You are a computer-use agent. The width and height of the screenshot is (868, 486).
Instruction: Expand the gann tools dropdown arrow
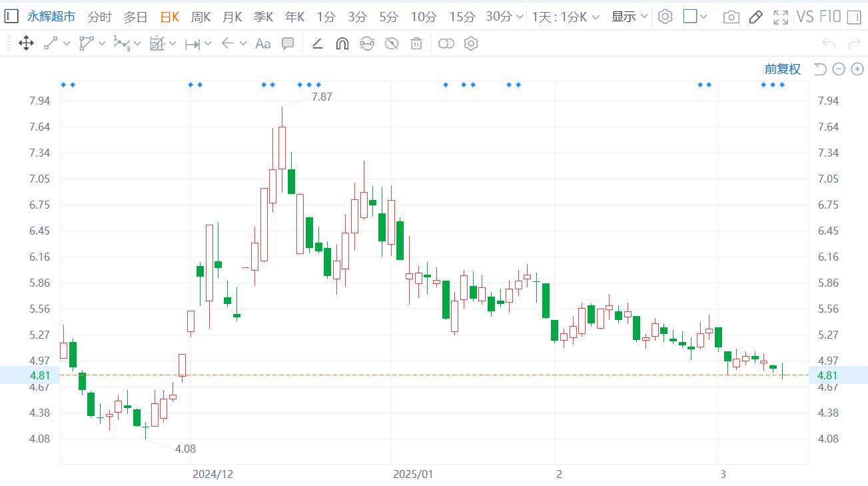[x=173, y=44]
